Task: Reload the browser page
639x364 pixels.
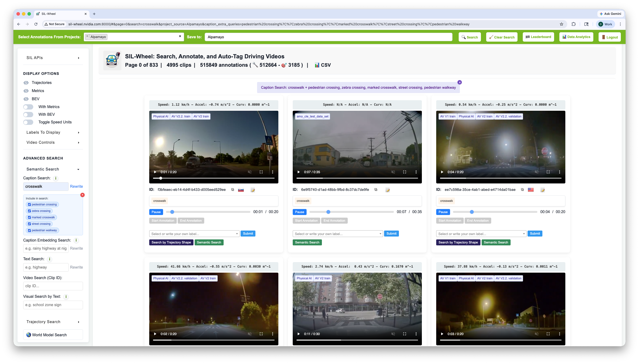Action: tap(36, 24)
